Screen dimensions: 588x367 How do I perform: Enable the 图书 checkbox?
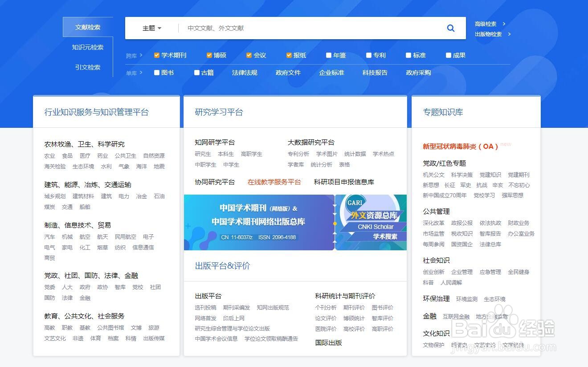tap(156, 72)
